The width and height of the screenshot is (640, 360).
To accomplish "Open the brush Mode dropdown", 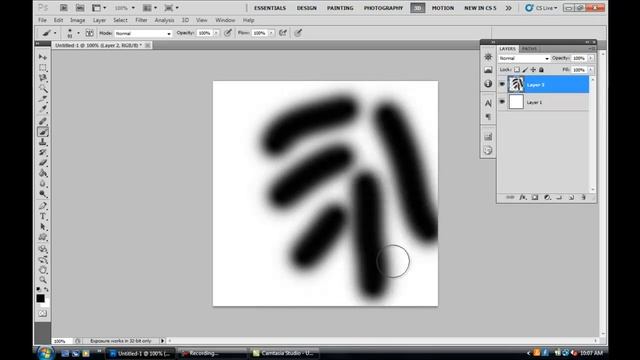I will (x=143, y=33).
